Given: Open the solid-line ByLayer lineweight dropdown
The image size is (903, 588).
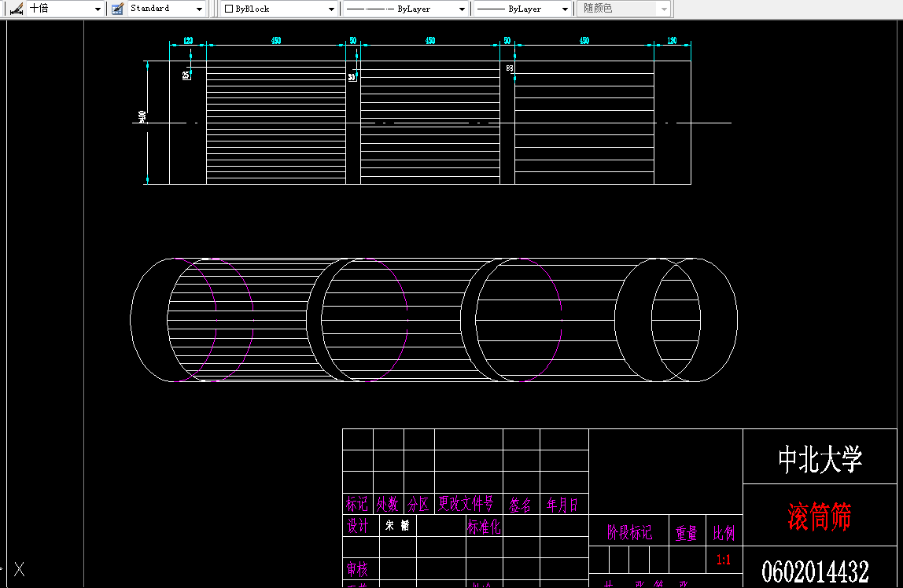Looking at the screenshot, I should (x=522, y=9).
